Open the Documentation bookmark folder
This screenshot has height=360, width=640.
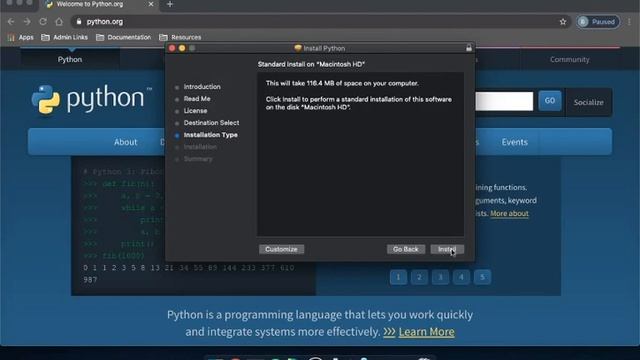coord(123,37)
